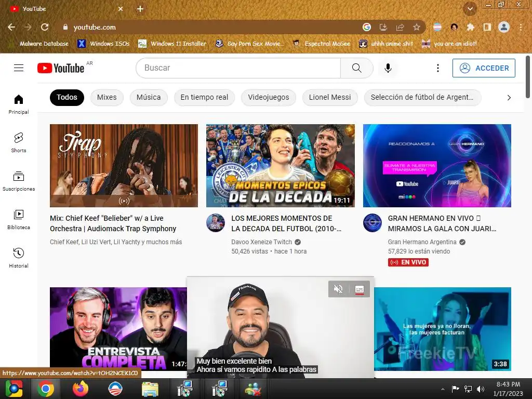Open Firefox from the taskbar
Viewport: 532px width, 399px height.
[80, 389]
